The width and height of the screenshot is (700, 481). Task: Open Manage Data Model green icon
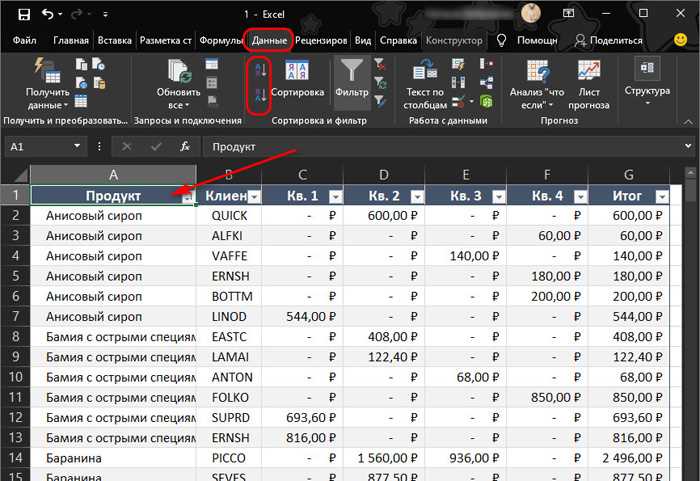coord(486,101)
